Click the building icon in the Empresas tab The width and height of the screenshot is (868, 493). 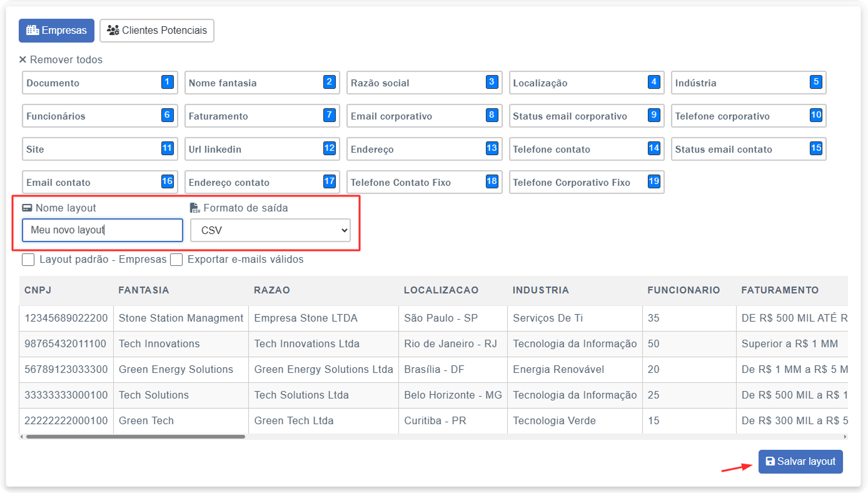point(33,30)
